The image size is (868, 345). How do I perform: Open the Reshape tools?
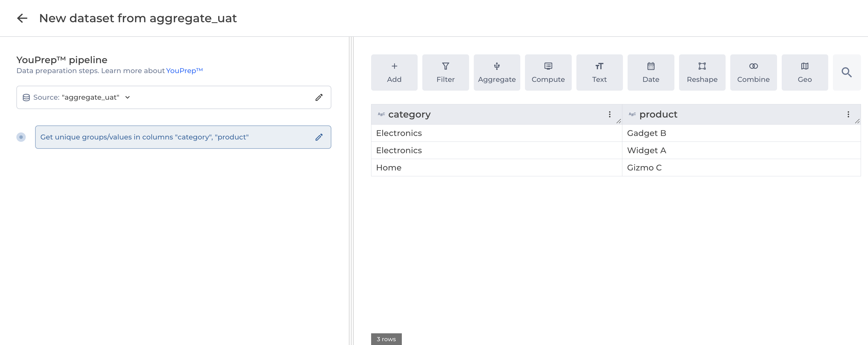702,73
